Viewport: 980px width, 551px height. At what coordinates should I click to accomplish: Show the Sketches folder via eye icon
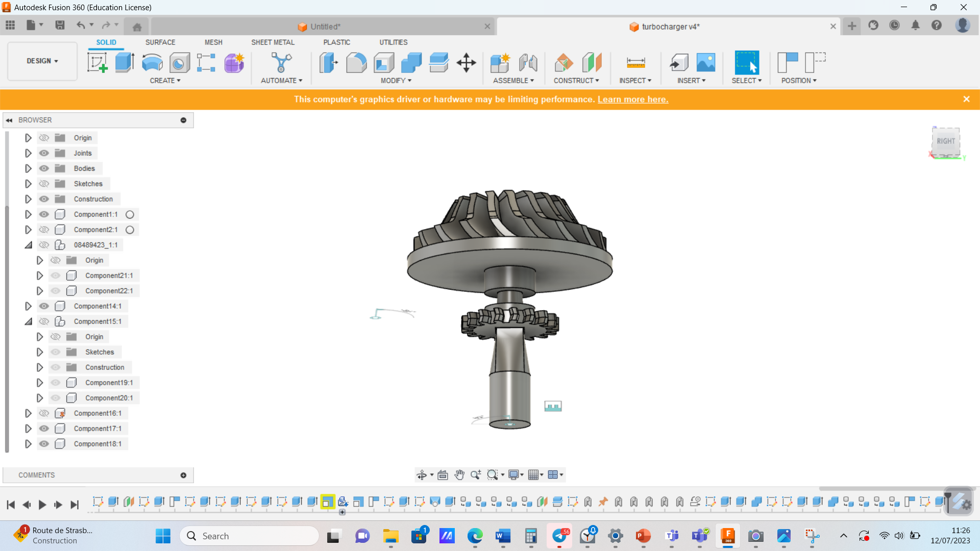pos(44,184)
